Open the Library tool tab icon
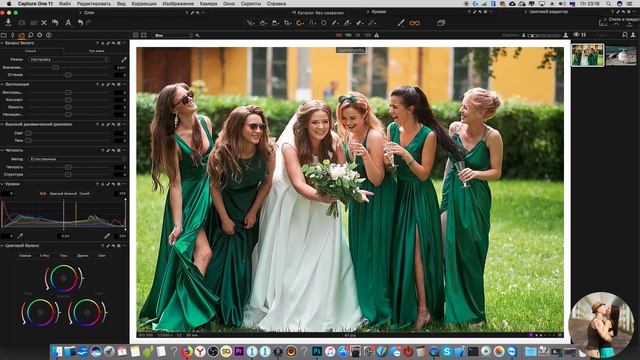Viewport: 640px width, 360px height. click(x=4, y=35)
